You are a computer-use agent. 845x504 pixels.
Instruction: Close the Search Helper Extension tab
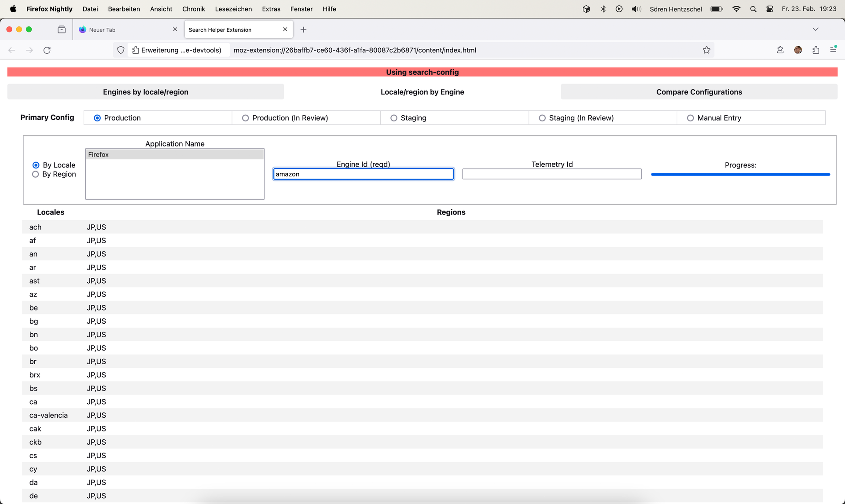tap(285, 29)
